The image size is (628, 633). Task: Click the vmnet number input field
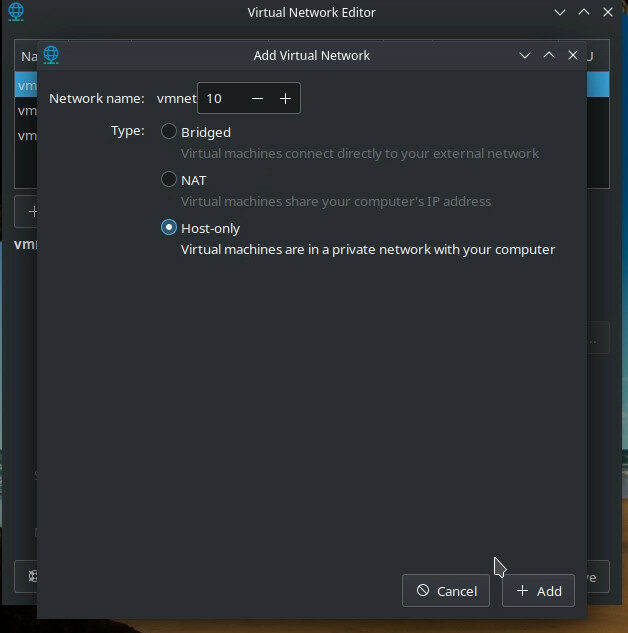220,98
